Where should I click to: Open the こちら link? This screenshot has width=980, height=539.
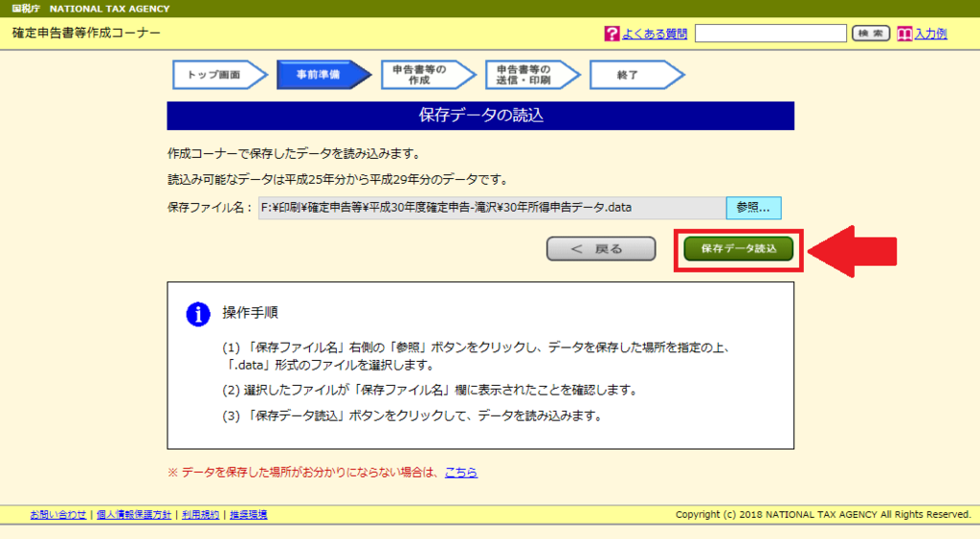pos(460,473)
